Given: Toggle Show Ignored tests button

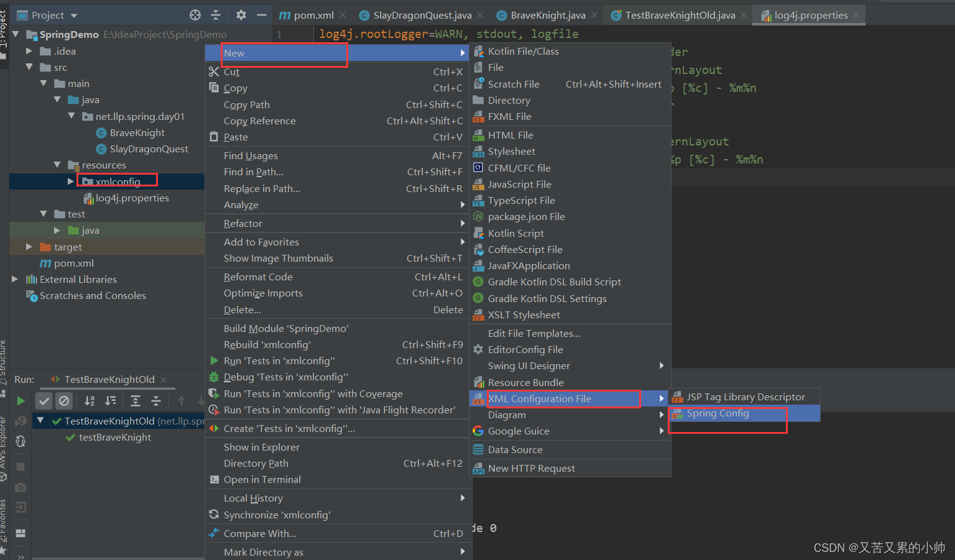Looking at the screenshot, I should pyautogui.click(x=64, y=401).
